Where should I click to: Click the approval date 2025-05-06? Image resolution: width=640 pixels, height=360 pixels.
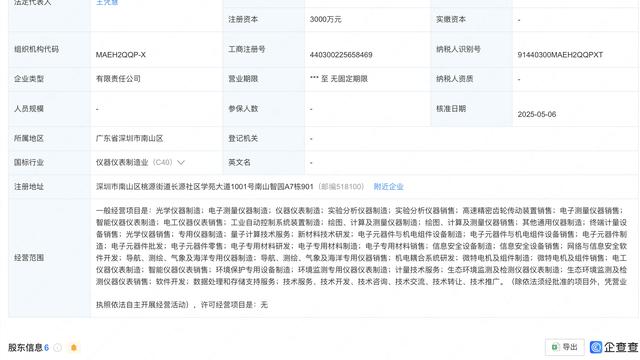click(537, 114)
